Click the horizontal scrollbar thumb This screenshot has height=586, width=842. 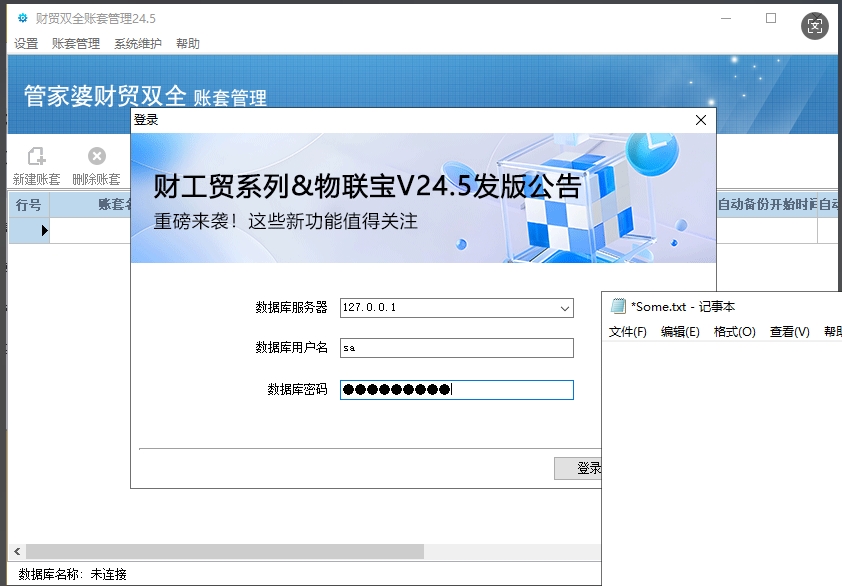225,552
